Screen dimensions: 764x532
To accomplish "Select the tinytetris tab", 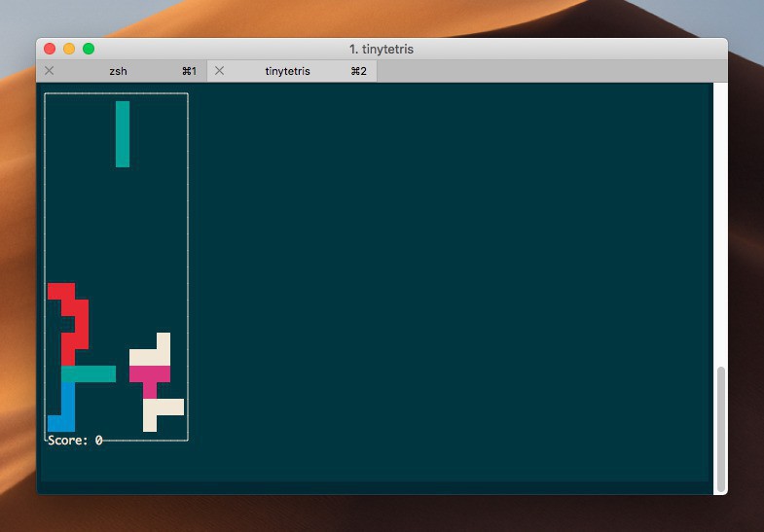I will pos(292,71).
